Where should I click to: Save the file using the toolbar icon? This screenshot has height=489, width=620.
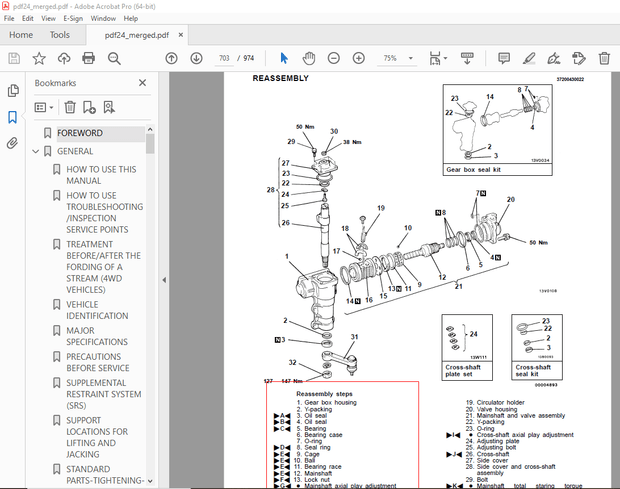click(x=14, y=59)
